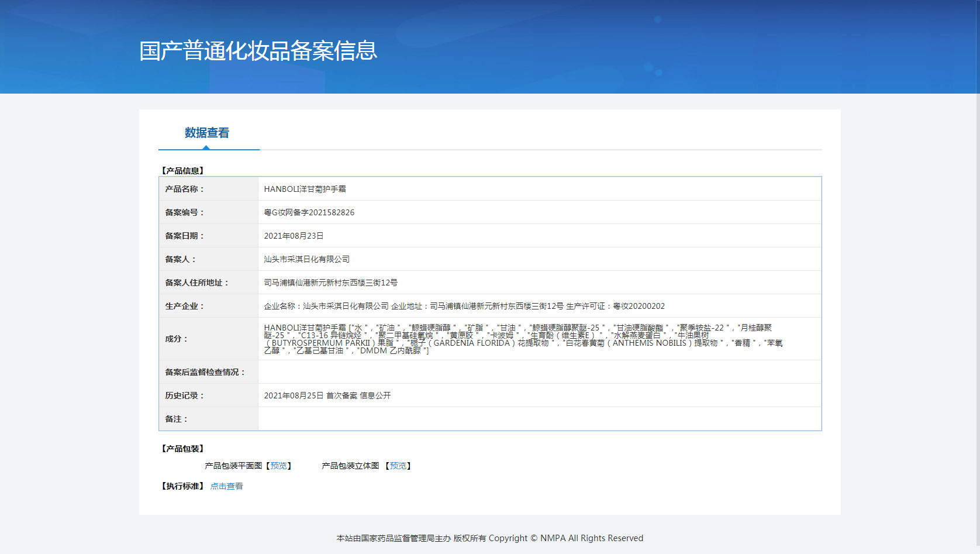
Task: Click the 生产企业 row label
Action: click(184, 306)
